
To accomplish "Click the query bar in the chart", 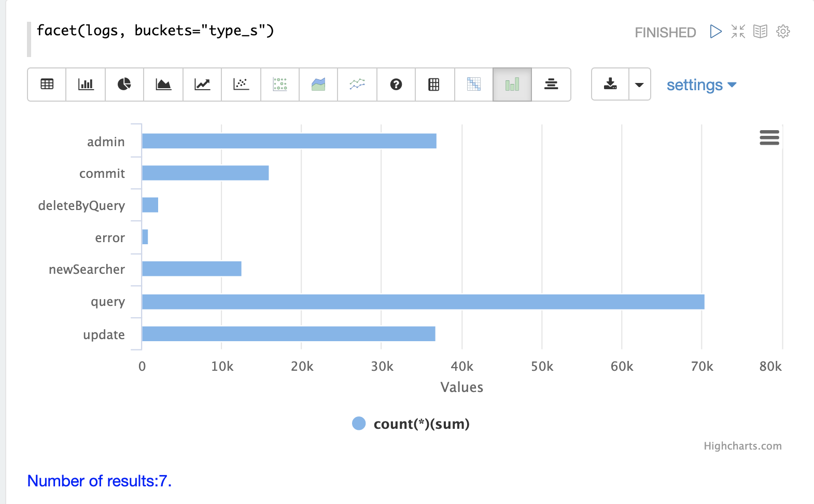I will point(423,302).
